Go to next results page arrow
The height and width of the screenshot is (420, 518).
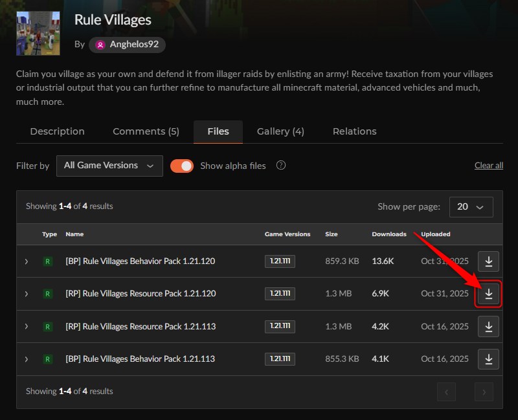[484, 392]
